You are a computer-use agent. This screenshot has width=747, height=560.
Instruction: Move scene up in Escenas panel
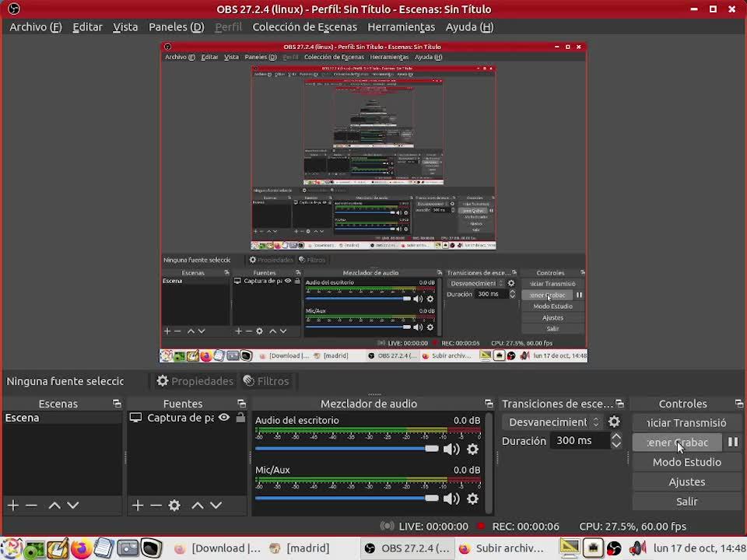pos(54,506)
